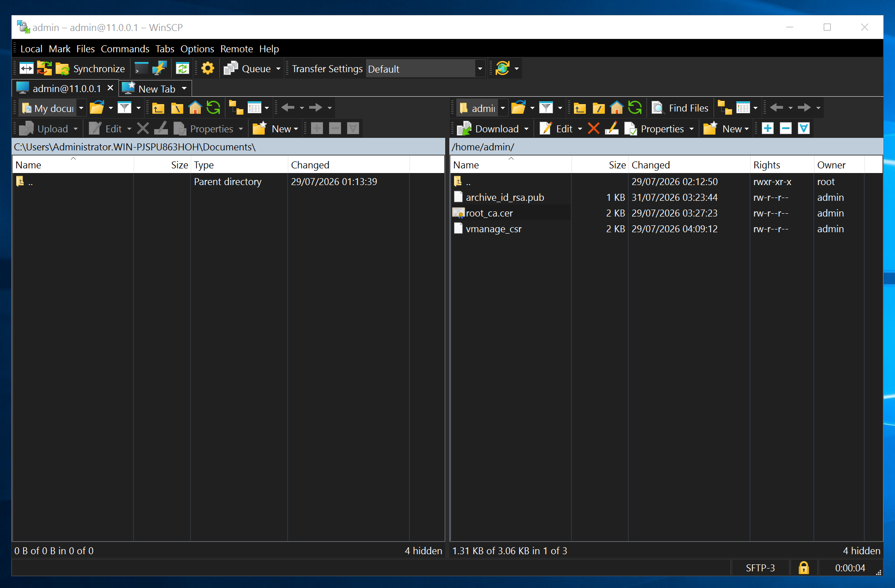
Task: Click the Synchronize Browsing icon beside Compare Directories
Action: click(44, 68)
